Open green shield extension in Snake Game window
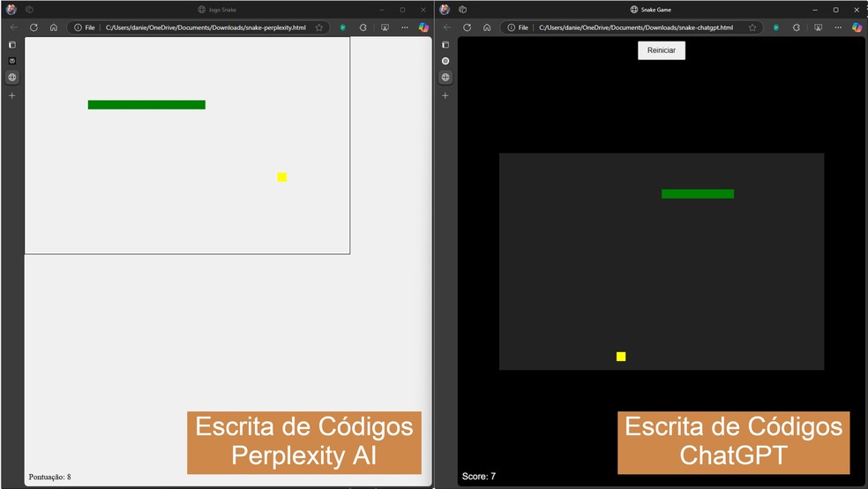868x489 pixels. pyautogui.click(x=776, y=27)
